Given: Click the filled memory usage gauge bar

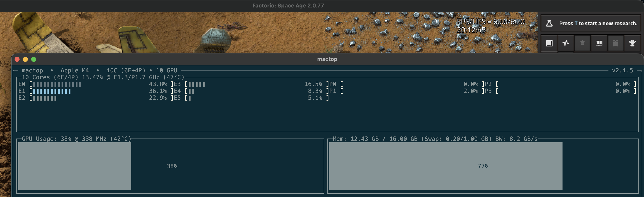Looking at the screenshot, I should tap(446, 166).
